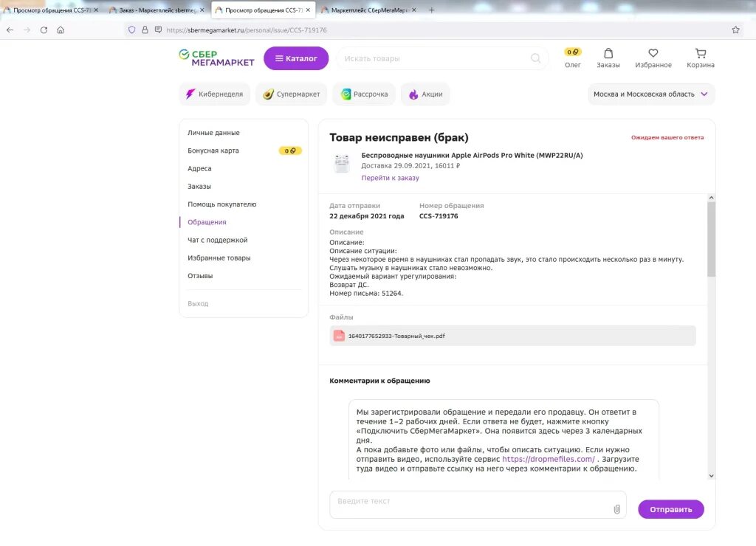Click the date 22 декабря 2021 года

coord(366,216)
